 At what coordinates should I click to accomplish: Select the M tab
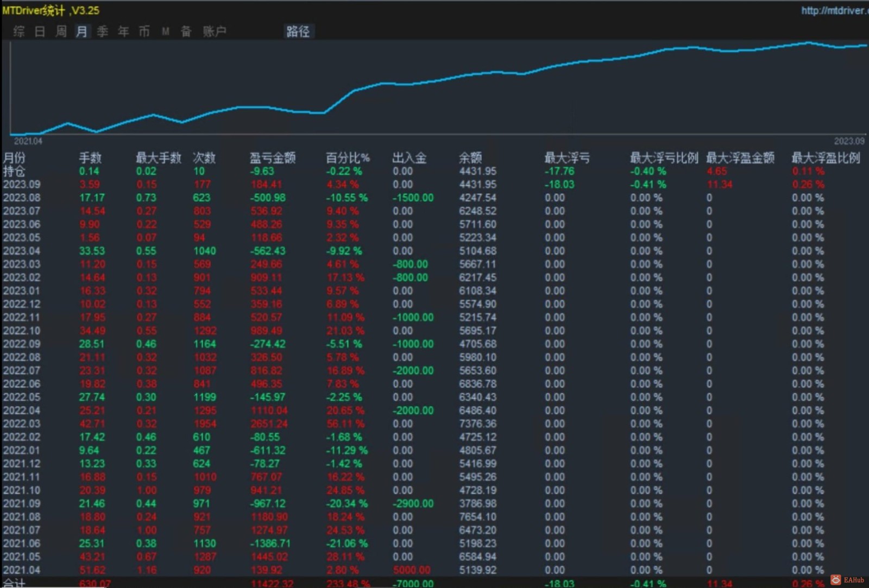(166, 31)
